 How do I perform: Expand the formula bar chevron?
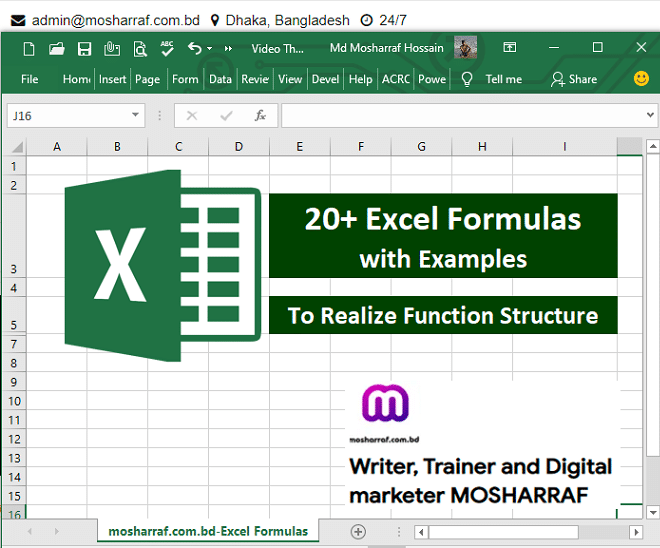(x=650, y=115)
